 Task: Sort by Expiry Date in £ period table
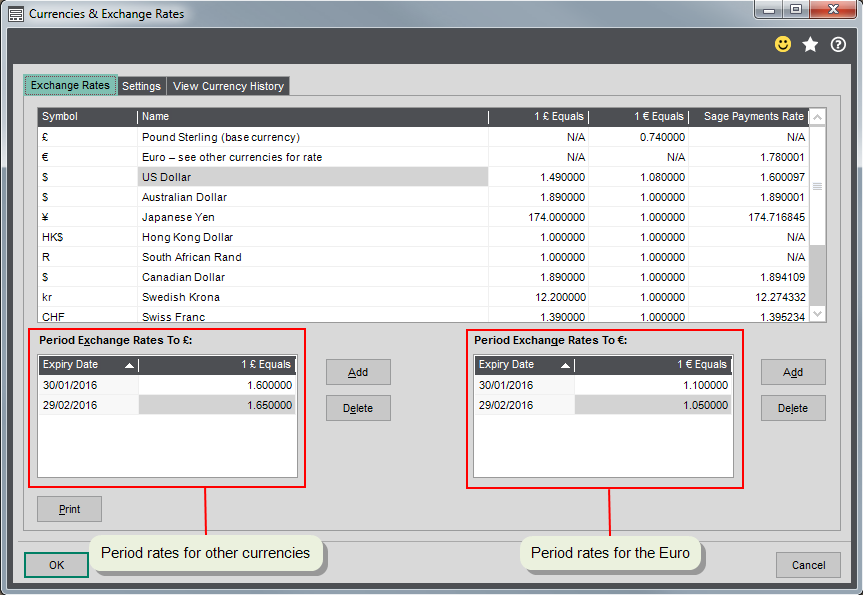pos(88,364)
